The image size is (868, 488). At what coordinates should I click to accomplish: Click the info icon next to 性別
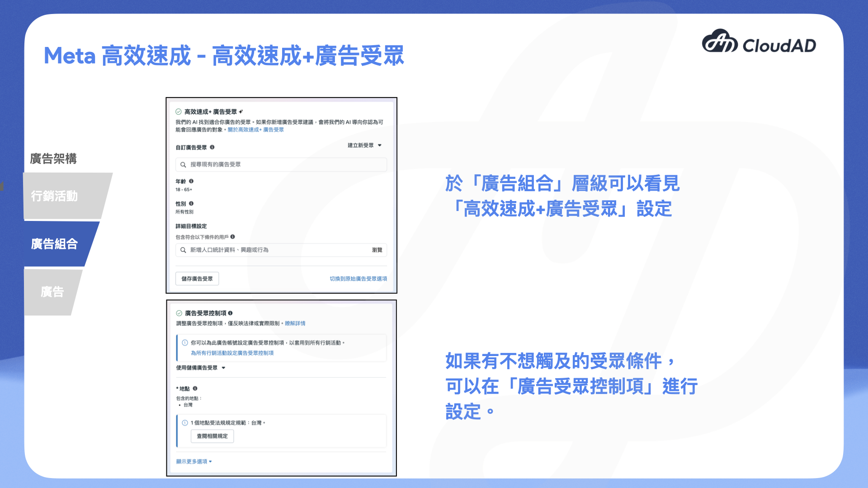coord(191,203)
